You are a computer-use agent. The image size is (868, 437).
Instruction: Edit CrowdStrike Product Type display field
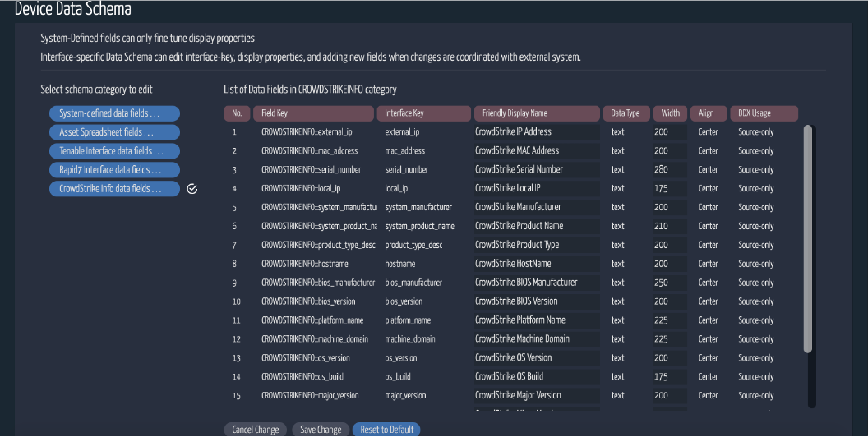(x=537, y=245)
